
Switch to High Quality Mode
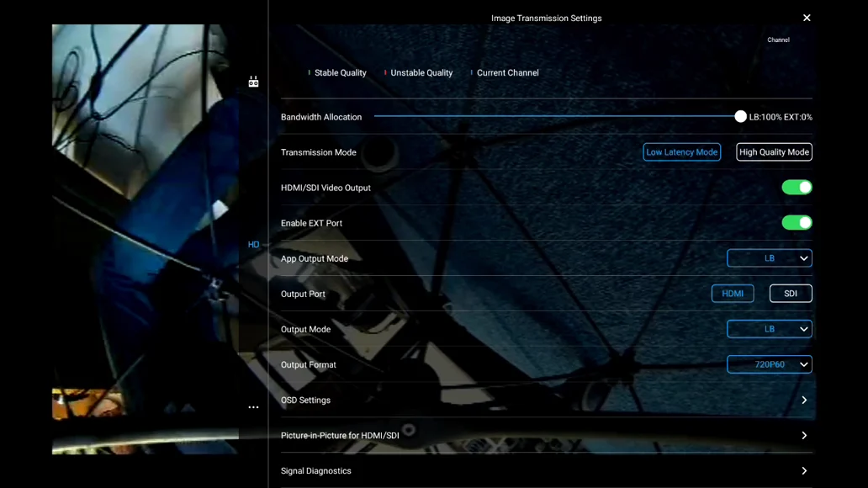click(774, 152)
